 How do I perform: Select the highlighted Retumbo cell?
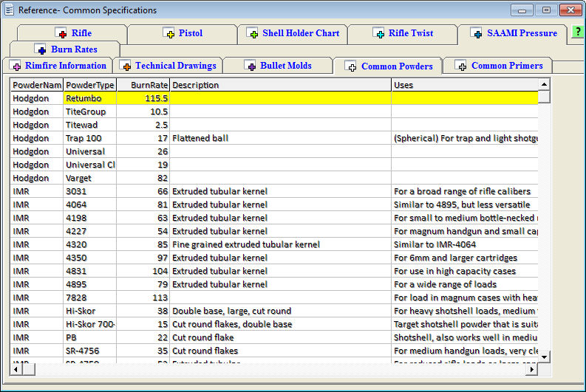point(90,98)
